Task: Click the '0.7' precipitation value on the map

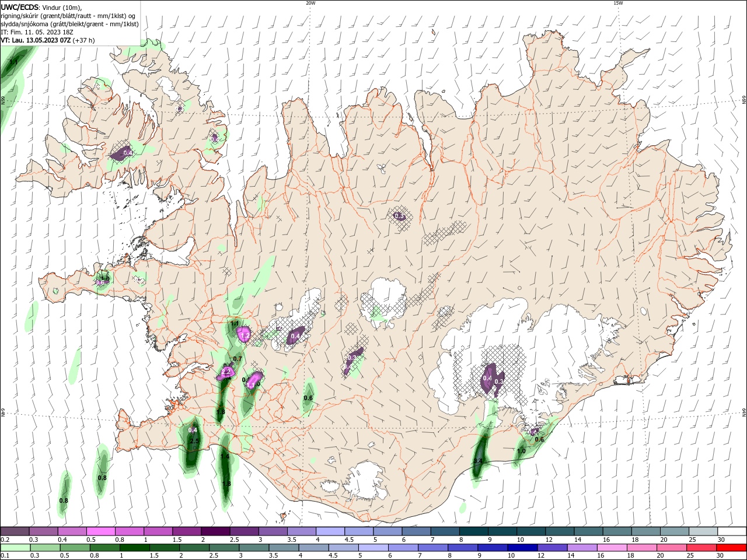Action: pyautogui.click(x=238, y=359)
